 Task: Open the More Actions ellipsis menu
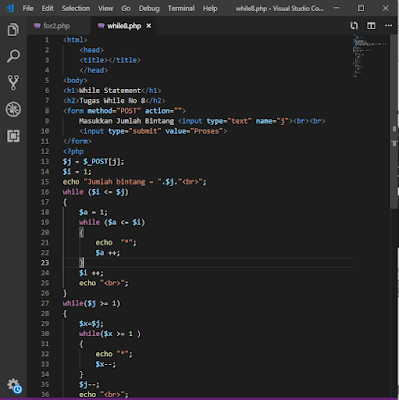(388, 26)
